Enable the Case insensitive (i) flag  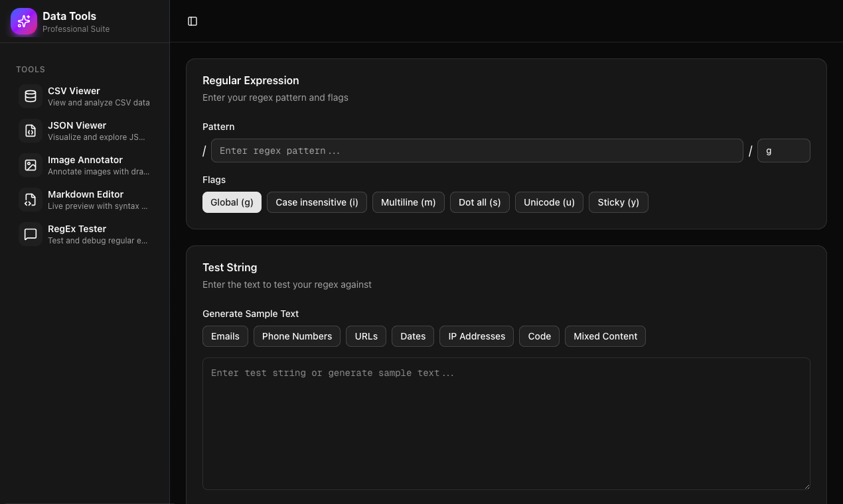pos(317,202)
